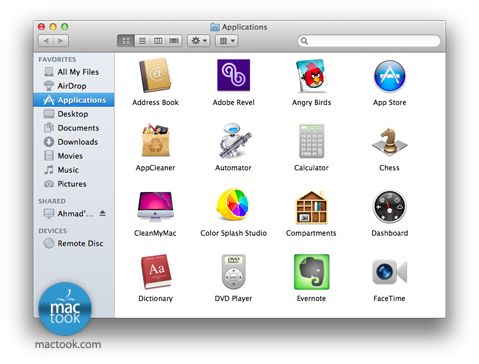Select the FaceTime camera icon
The height and width of the screenshot is (364, 479).
coord(389,272)
